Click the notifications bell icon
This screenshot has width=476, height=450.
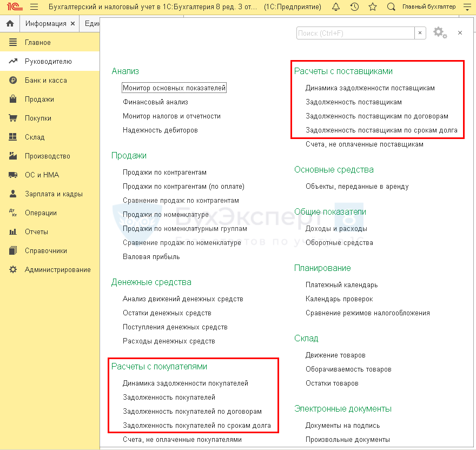(336, 8)
